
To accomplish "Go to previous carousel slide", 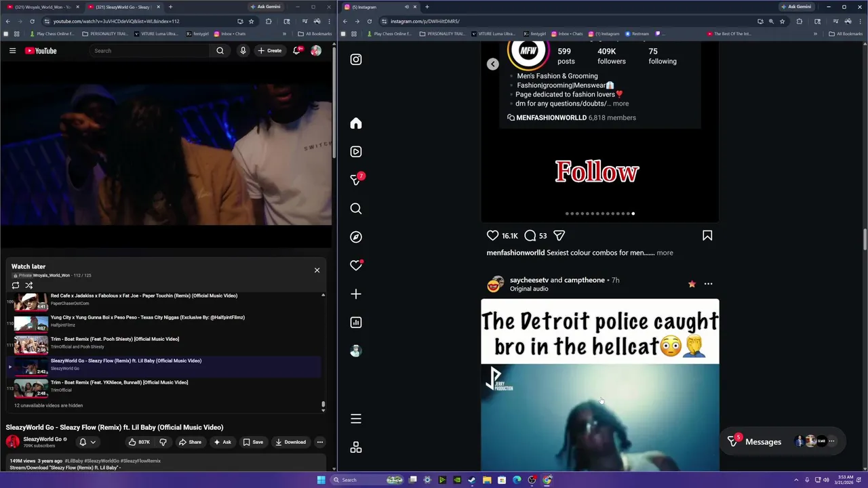I will [x=493, y=64].
